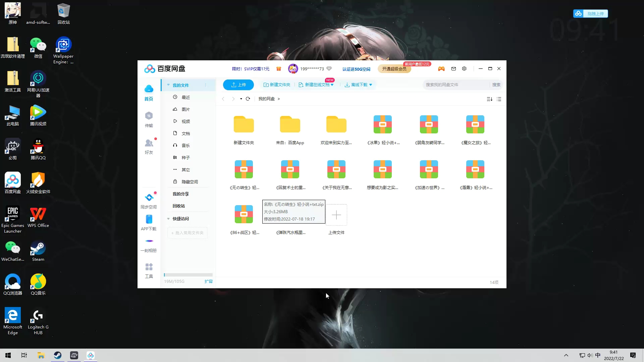Image resolution: width=644 pixels, height=362 pixels.
Task: Click the refresh icon in the navigation bar
Action: point(248,99)
